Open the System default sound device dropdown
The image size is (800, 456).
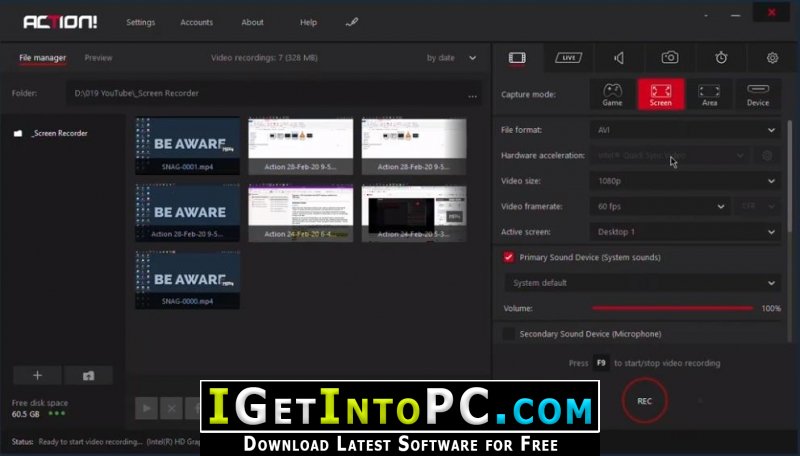(642, 283)
